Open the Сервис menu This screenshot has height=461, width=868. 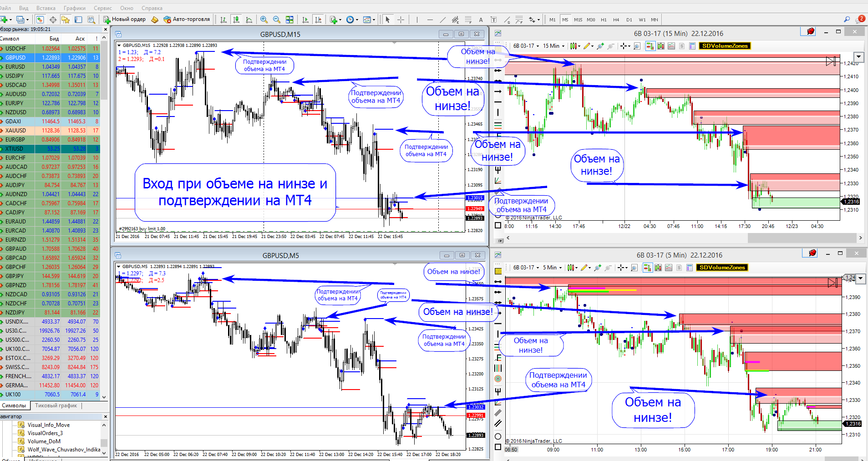tap(103, 8)
